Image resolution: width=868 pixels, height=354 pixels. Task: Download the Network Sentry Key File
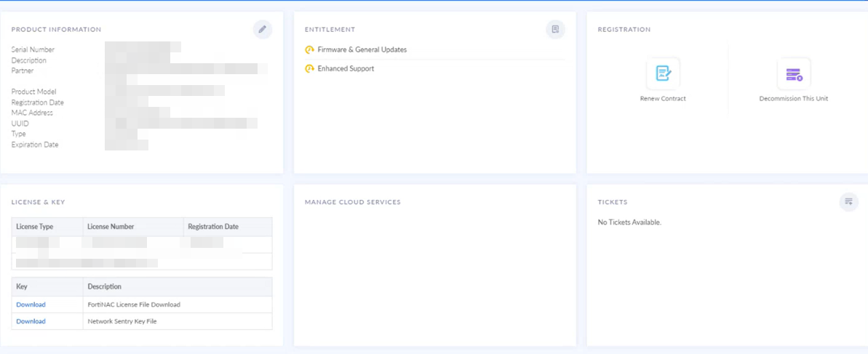31,321
